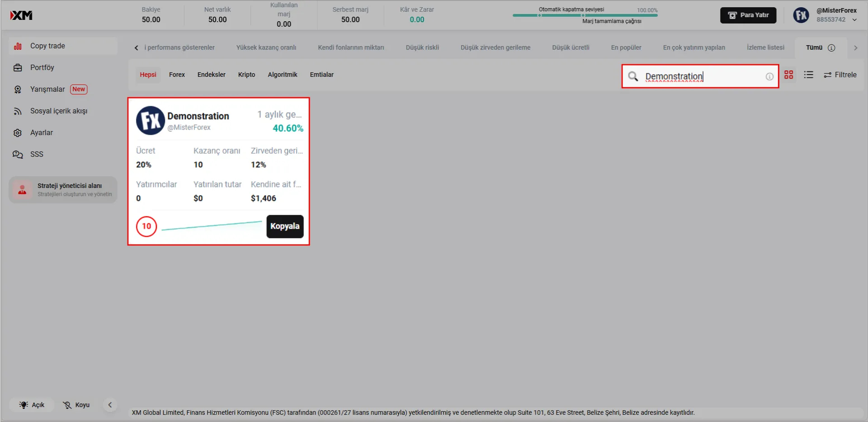The image size is (868, 422).
Task: Click the $1,406 own funds value
Action: point(264,198)
